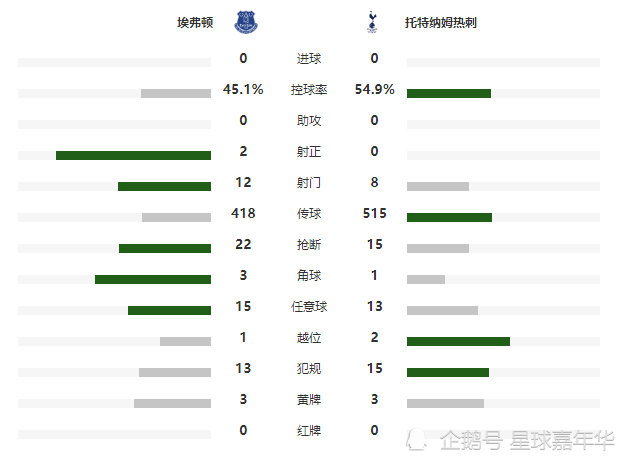Click the Tottenham Hotspur crest icon
Screen dimensions: 629x462
[372, 22]
